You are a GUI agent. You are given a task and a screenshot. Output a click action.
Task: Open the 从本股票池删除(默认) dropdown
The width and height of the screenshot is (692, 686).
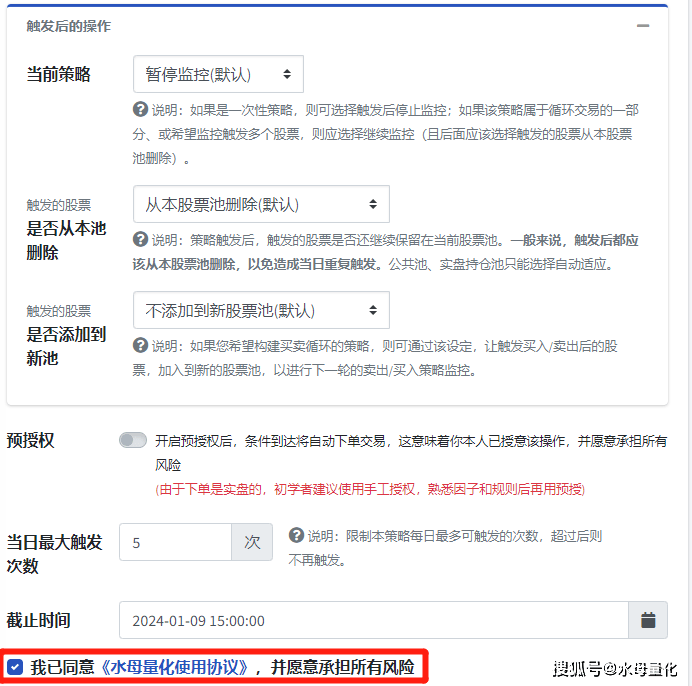[x=261, y=204]
